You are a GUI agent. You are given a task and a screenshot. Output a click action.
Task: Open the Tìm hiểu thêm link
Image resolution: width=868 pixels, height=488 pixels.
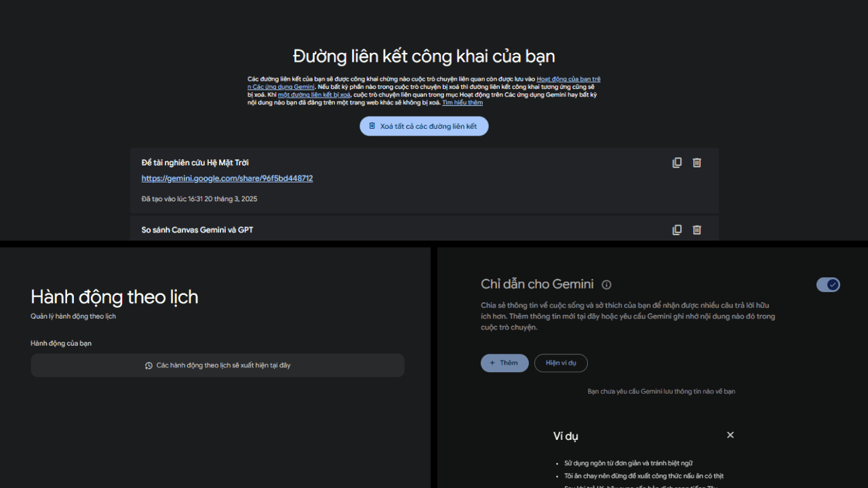click(462, 102)
